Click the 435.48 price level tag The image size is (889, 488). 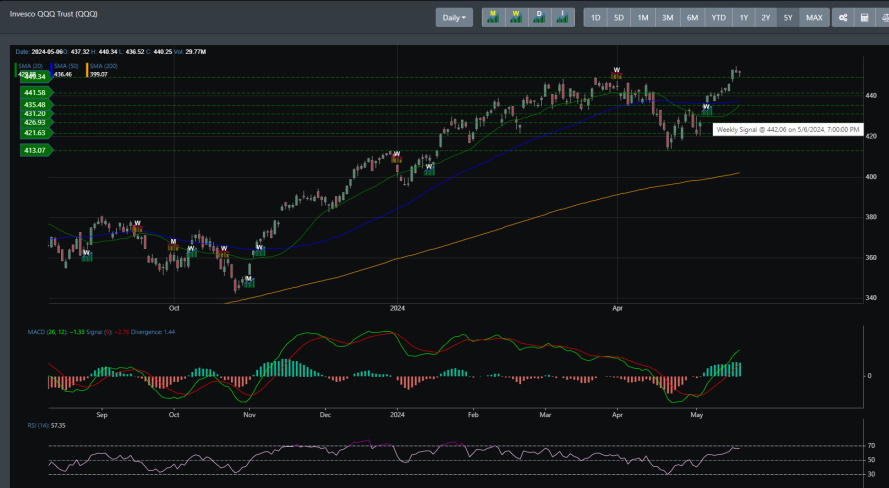click(36, 104)
